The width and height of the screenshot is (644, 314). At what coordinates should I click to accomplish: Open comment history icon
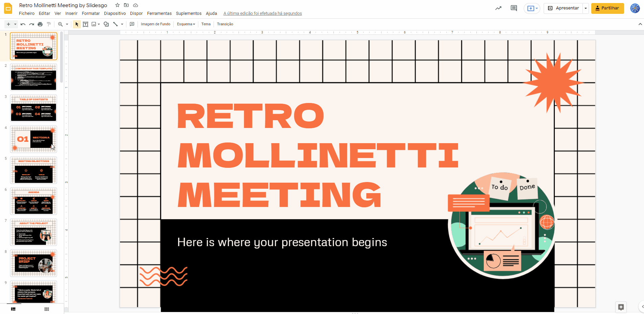[514, 8]
